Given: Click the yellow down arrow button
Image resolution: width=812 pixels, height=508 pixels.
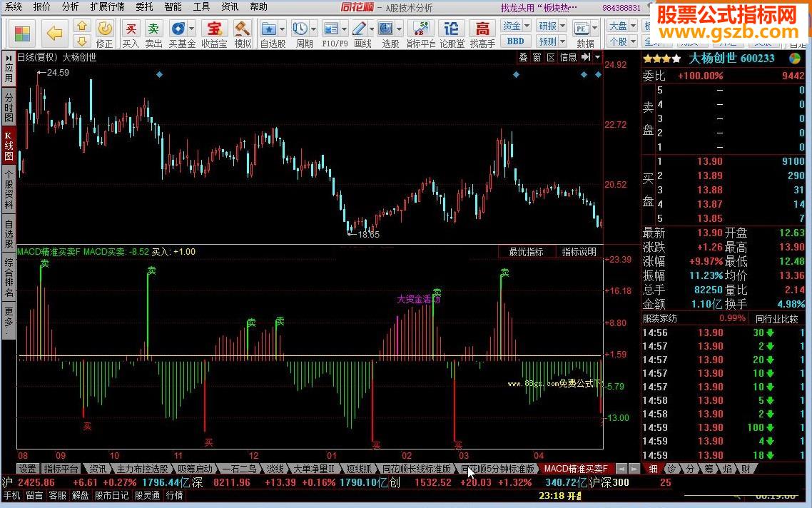Looking at the screenshot, I should point(82,41).
